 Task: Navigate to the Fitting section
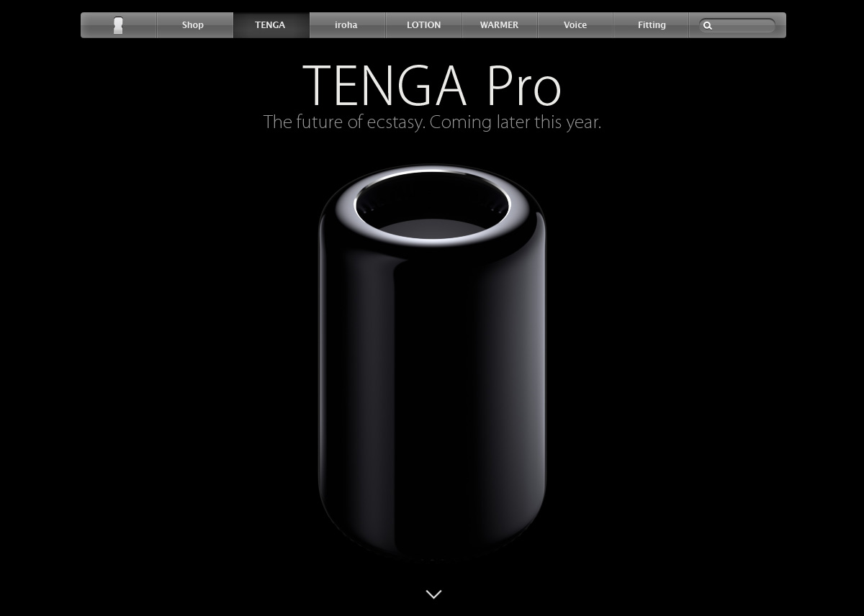click(x=652, y=25)
